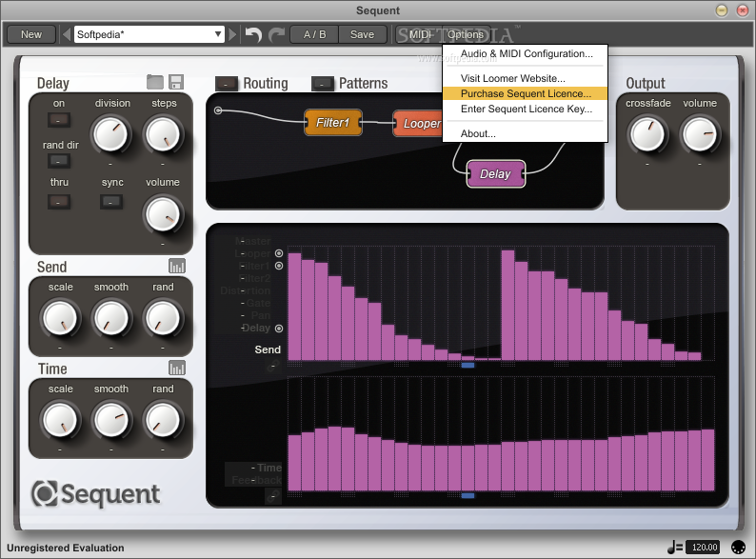Screen dimensions: 756x559
Task: Click the Time lane position marker
Action: pos(468,495)
